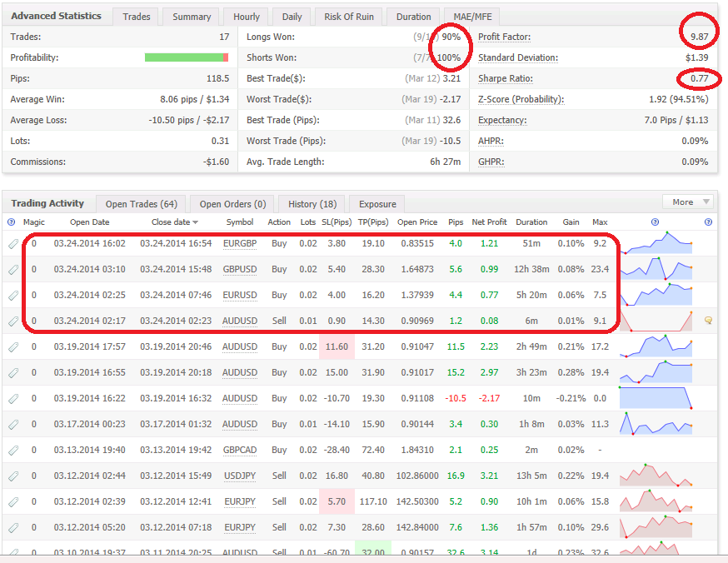Click the Profit Factor label link

click(504, 37)
